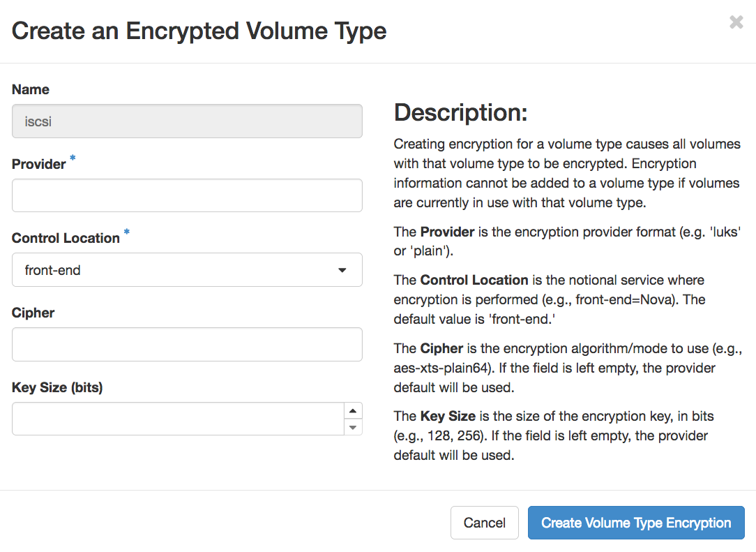Click the Key Size (bits) form label

[x=57, y=387]
